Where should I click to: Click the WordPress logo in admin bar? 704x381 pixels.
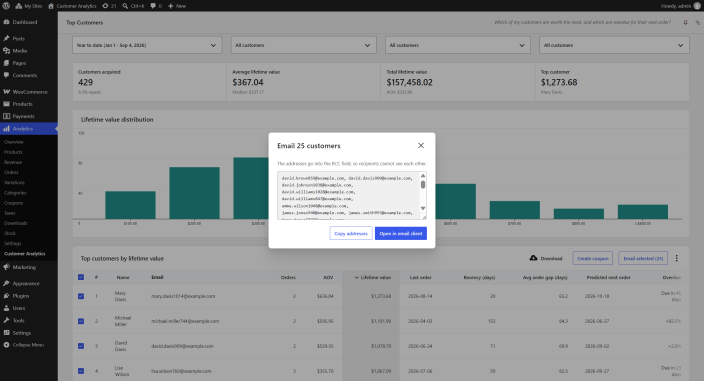tap(6, 6)
